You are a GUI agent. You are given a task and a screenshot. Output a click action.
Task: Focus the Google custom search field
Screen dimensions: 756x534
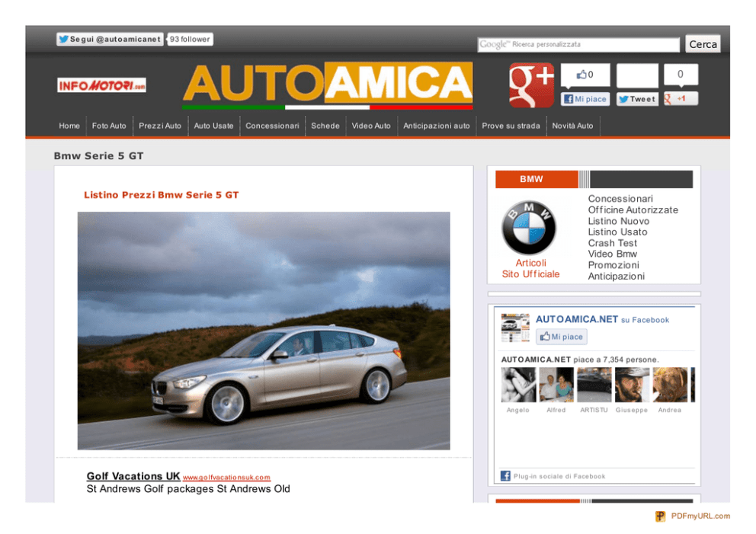(578, 44)
